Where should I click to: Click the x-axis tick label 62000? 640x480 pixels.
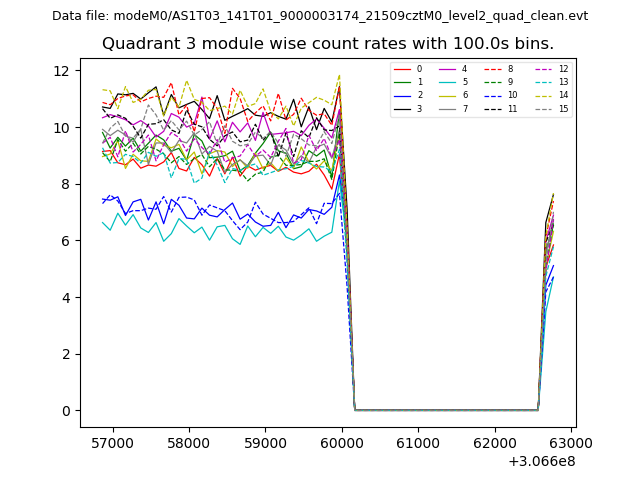pyautogui.click(x=495, y=442)
